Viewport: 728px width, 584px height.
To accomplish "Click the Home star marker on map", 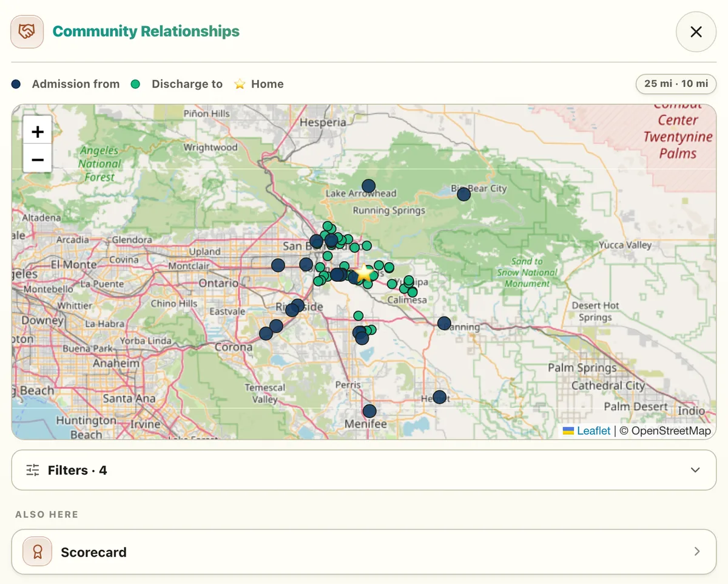I will pos(363,273).
